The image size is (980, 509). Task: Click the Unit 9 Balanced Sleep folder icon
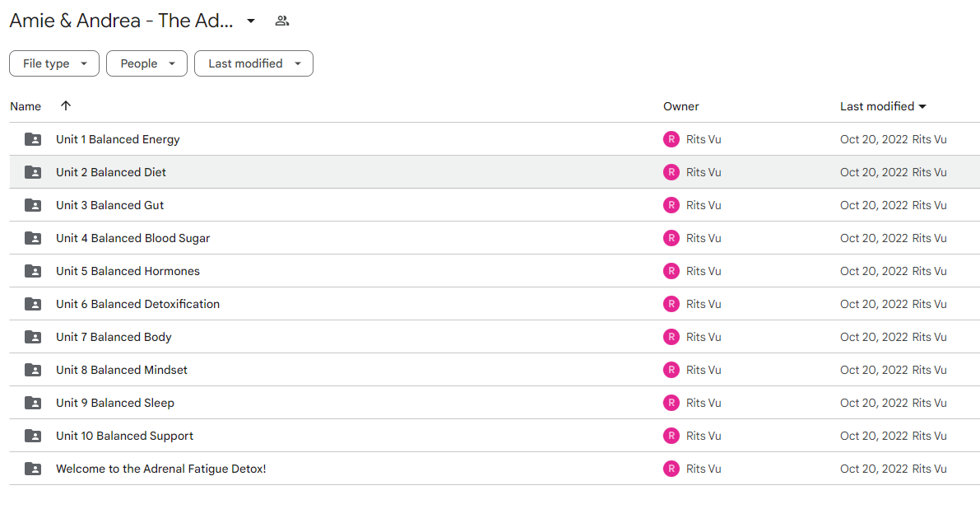(x=33, y=403)
